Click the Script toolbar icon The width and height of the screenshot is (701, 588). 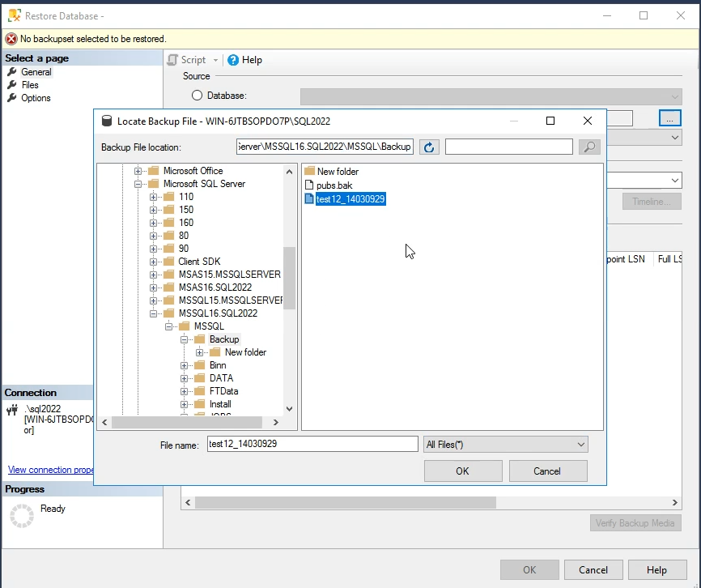tap(172, 60)
